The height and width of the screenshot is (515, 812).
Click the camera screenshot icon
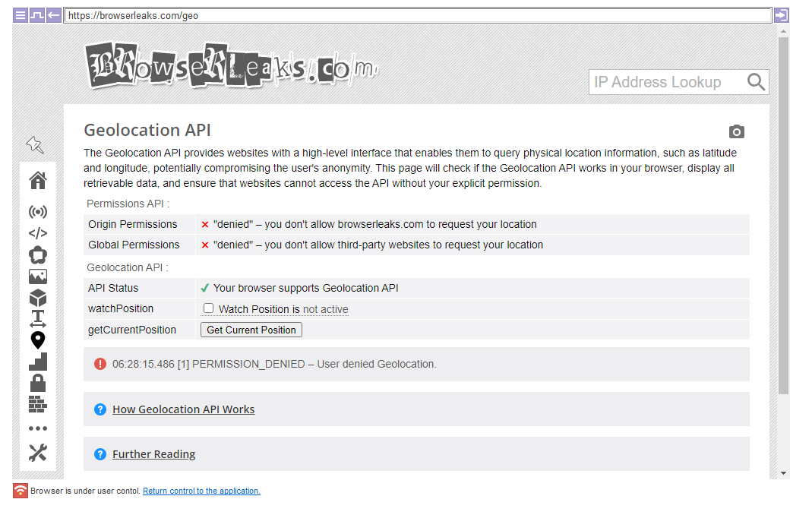[x=736, y=132]
